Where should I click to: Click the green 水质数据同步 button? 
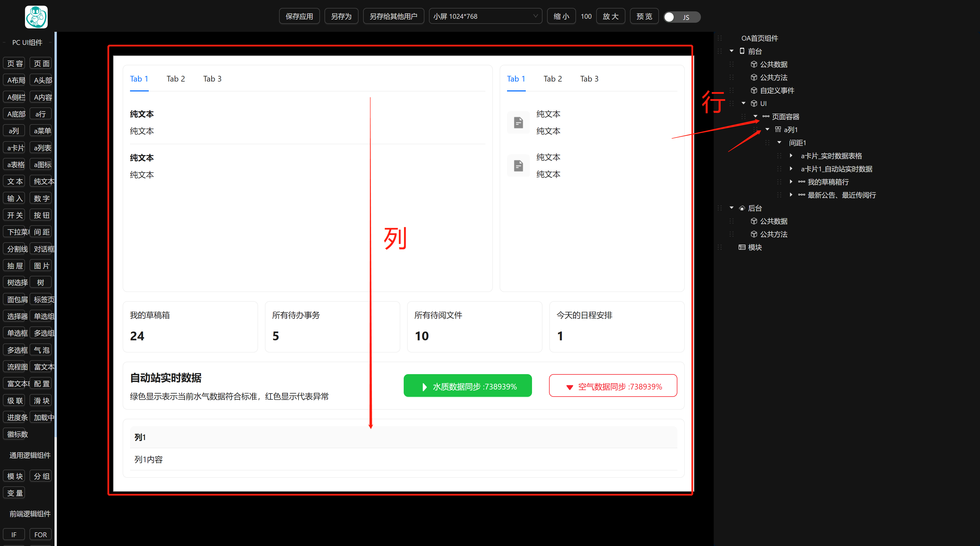tap(468, 386)
